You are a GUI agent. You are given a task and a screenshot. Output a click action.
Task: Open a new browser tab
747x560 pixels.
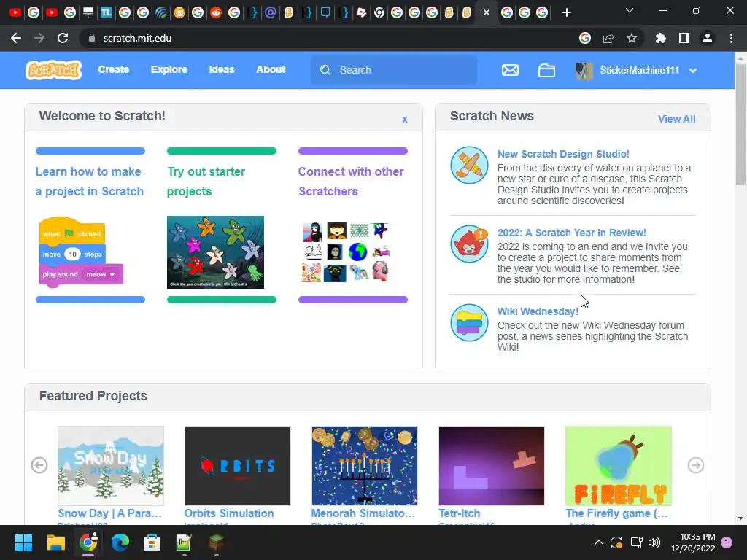pos(566,13)
